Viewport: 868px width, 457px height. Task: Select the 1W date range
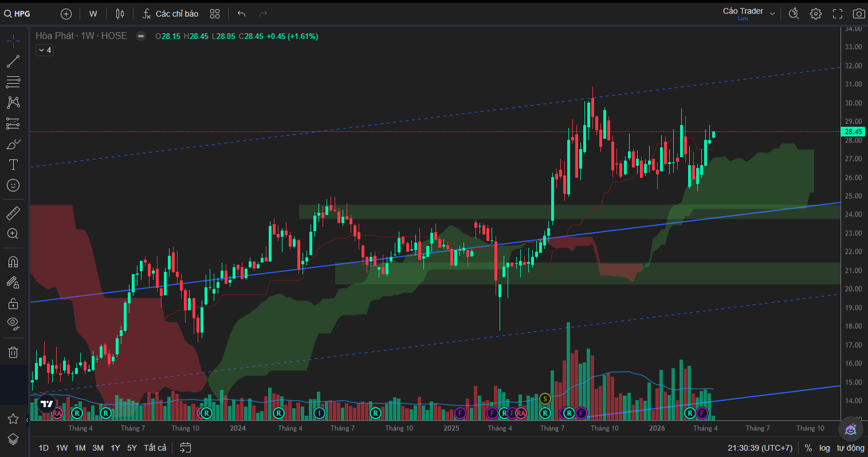(x=62, y=448)
